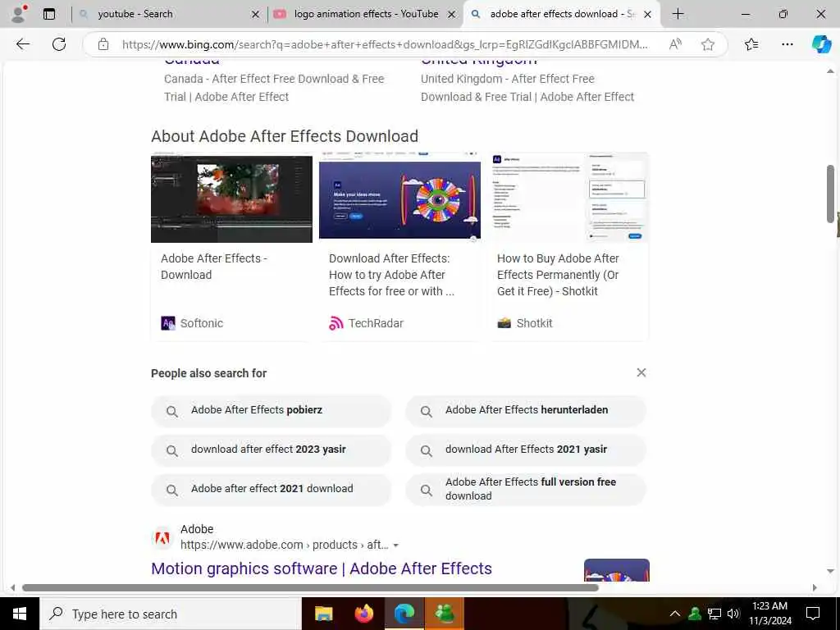Open Settings and more ellipsis

[787, 44]
